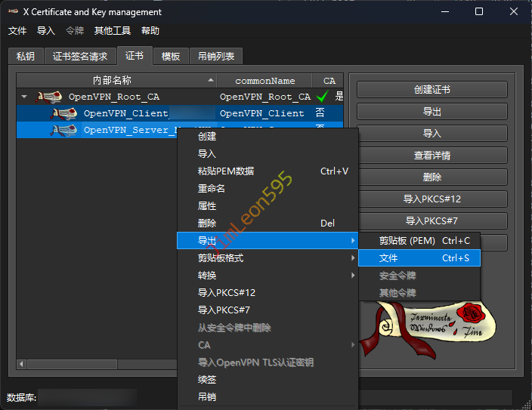This screenshot has height=410, width=532.
Task: Sort by 内部名称 column header
Action: pyautogui.click(x=112, y=80)
